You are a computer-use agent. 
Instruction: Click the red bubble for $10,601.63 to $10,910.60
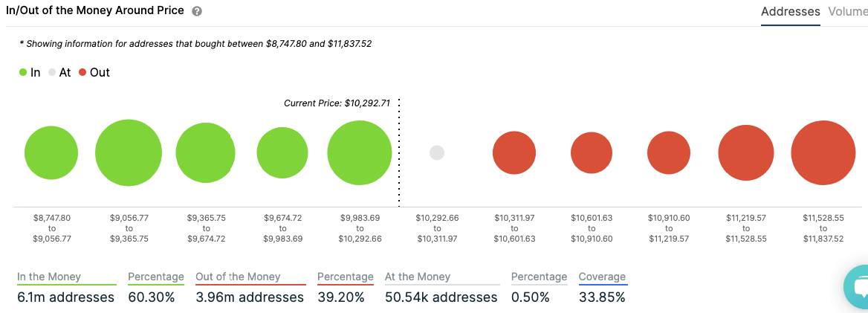(592, 153)
